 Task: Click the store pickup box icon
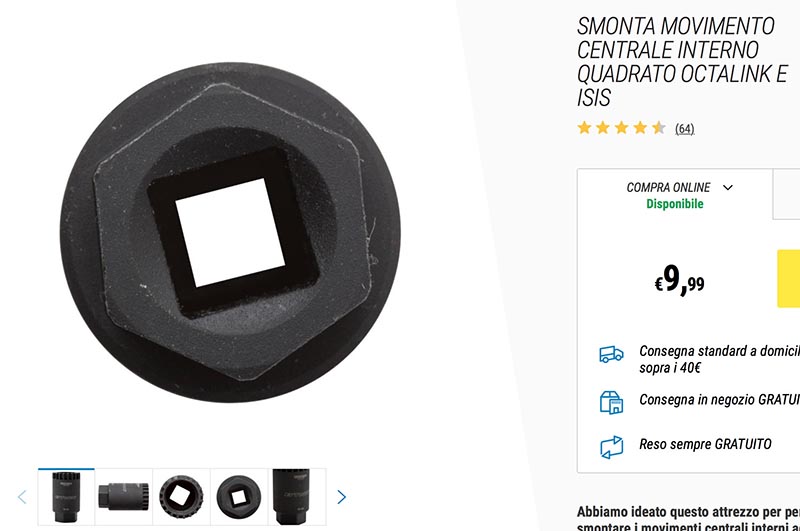(611, 402)
